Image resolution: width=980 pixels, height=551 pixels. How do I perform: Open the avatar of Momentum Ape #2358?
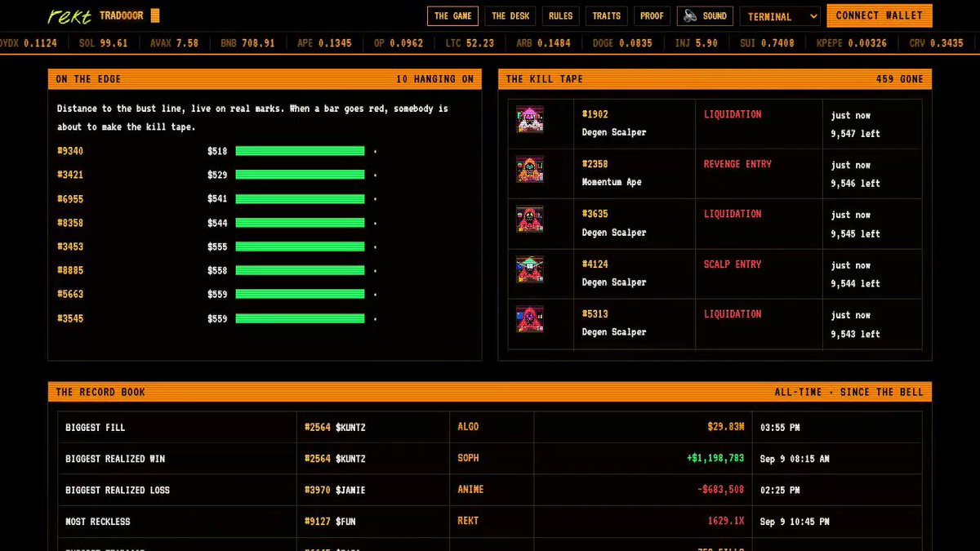coord(530,169)
